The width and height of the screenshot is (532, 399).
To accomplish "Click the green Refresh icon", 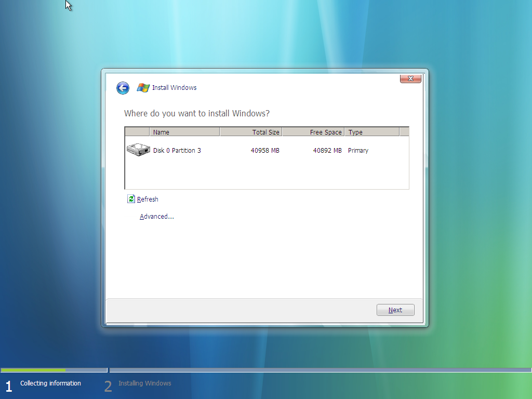I will (131, 199).
